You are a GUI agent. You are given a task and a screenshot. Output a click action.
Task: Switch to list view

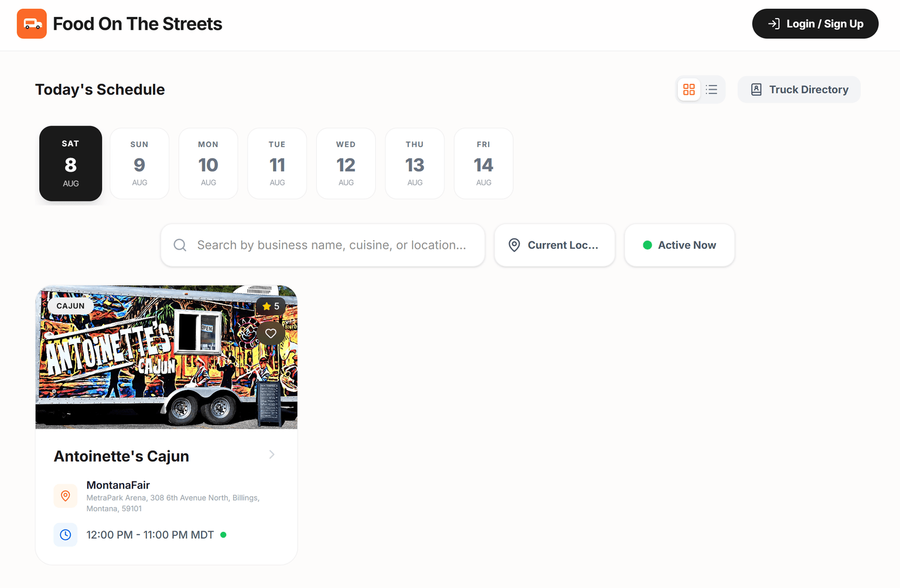tap(712, 90)
